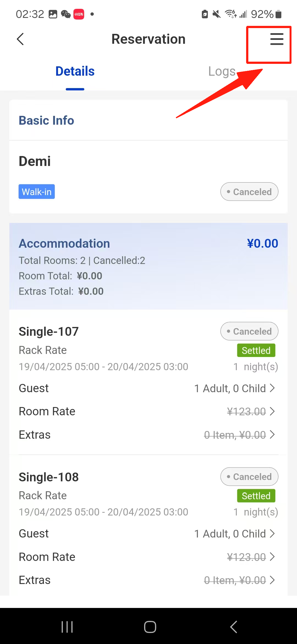Expand Guest details for Single-107
This screenshot has height=644, width=297.
click(x=234, y=388)
